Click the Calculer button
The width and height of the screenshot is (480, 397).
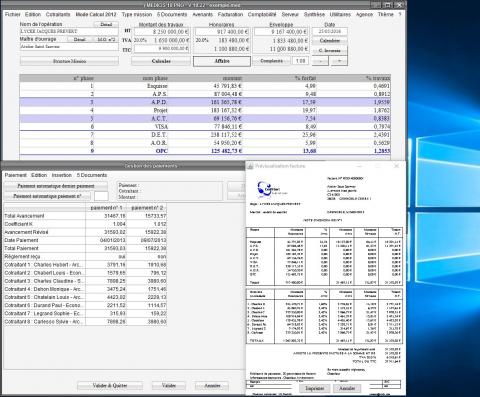pos(161,61)
